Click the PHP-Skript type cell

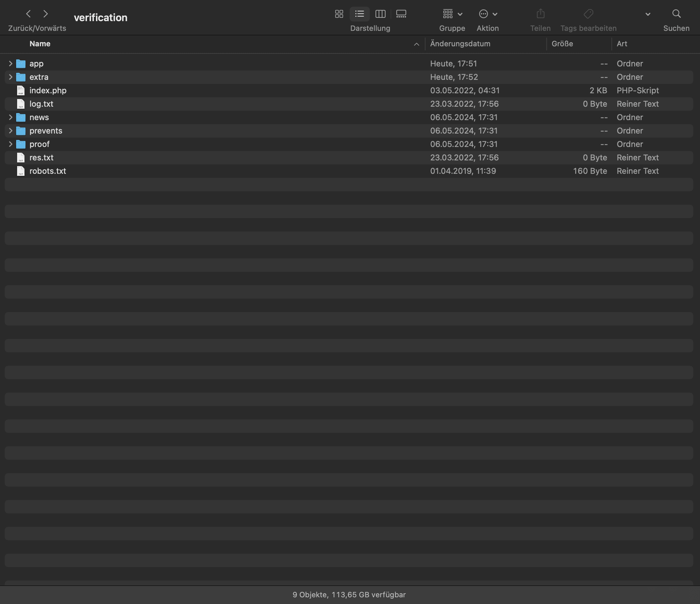tap(638, 91)
